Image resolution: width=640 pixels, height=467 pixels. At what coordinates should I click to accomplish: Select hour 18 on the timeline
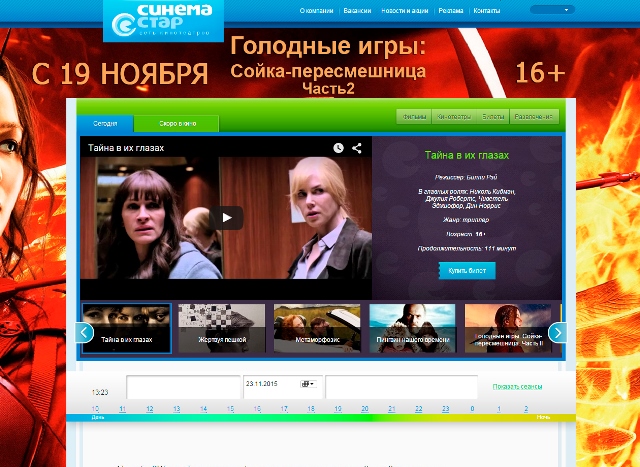tap(311, 409)
